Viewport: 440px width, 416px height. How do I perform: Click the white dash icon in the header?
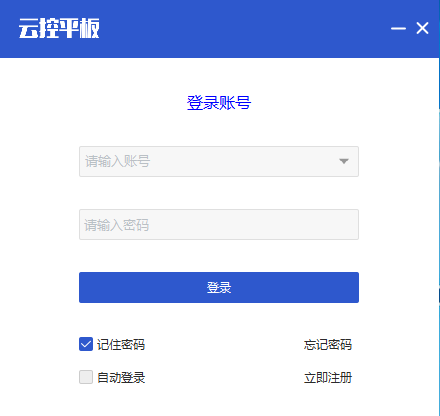[398, 28]
